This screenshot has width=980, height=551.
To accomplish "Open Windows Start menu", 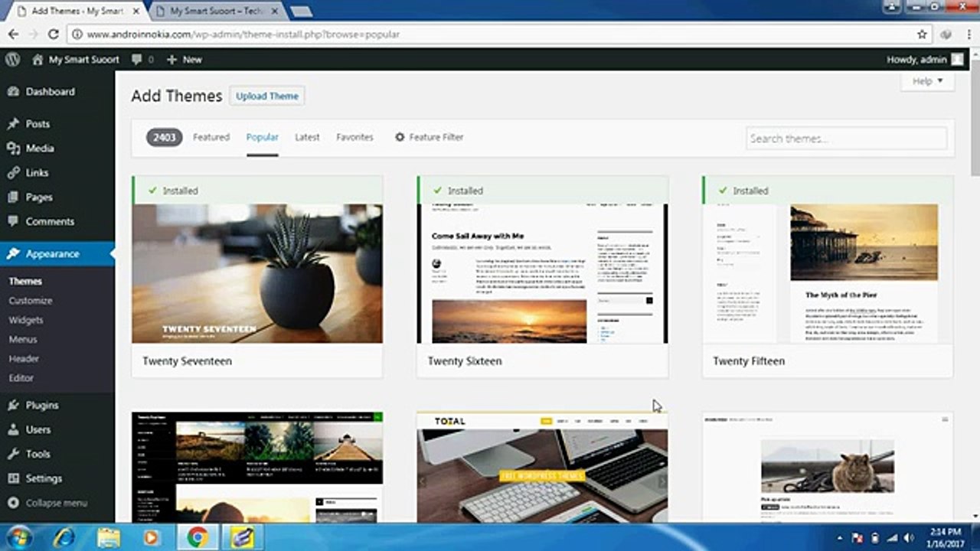I will 18,537.
